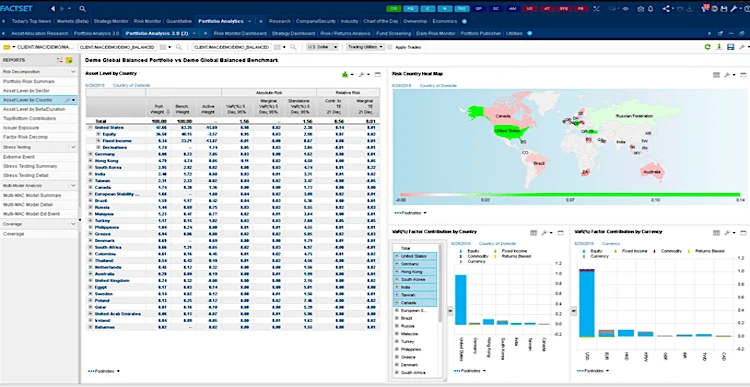Open the Economics tab
The height and width of the screenshot is (387, 750).
pyautogui.click(x=445, y=21)
